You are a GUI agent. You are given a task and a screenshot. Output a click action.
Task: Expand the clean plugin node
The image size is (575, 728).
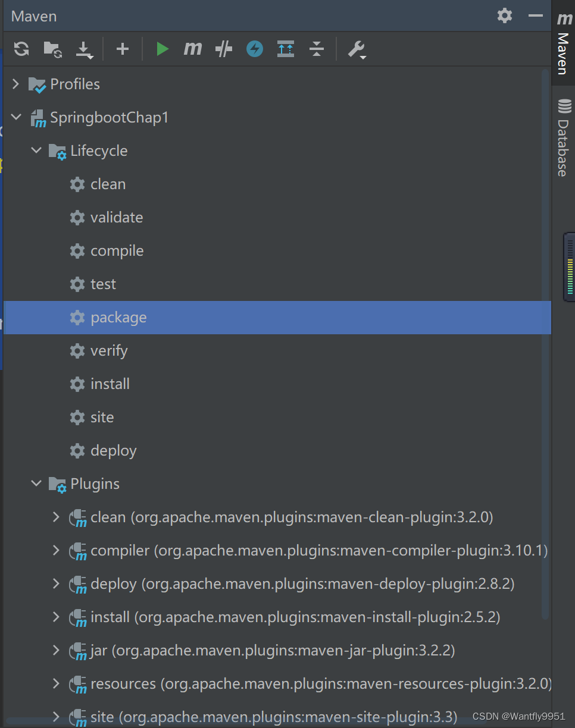pyautogui.click(x=56, y=517)
